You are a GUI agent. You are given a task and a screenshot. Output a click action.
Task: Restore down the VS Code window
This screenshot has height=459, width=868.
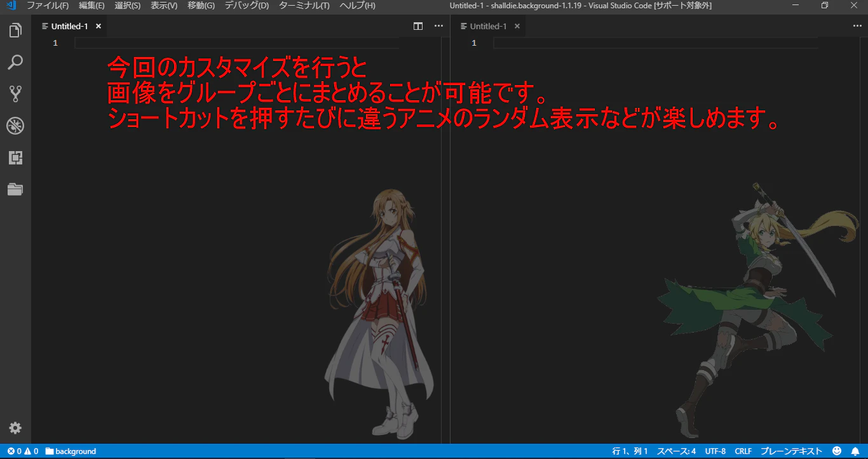click(x=825, y=6)
